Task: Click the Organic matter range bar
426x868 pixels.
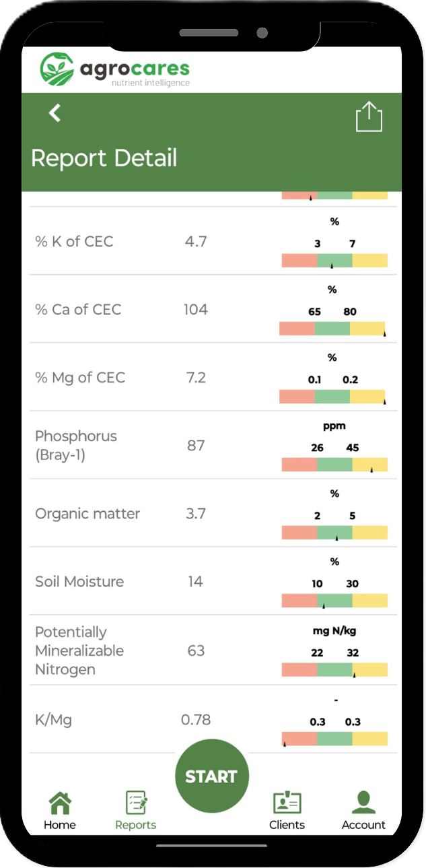Action: tap(334, 533)
